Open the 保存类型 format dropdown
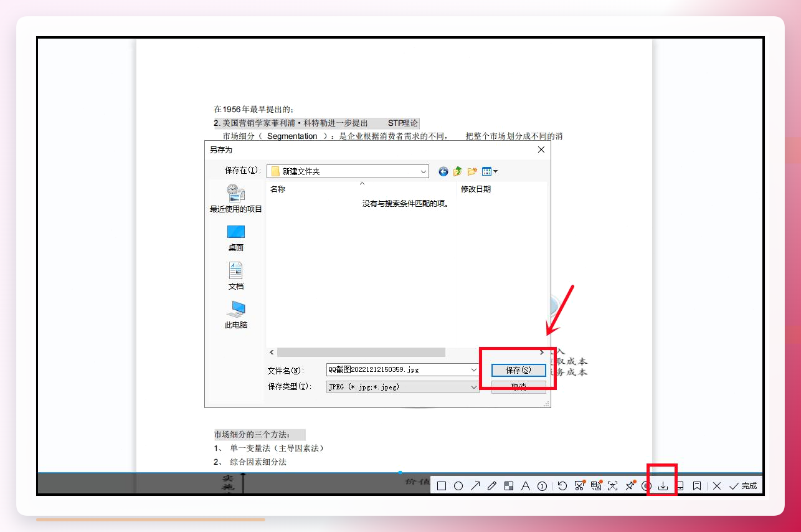 (402, 387)
